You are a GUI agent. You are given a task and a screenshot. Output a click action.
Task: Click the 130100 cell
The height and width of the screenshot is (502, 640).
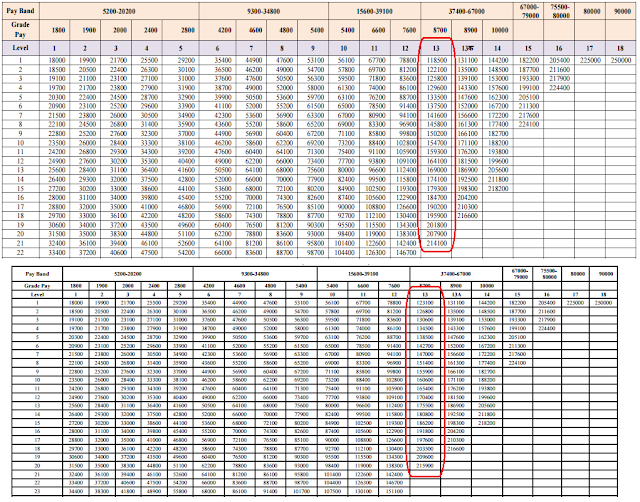coord(363,491)
